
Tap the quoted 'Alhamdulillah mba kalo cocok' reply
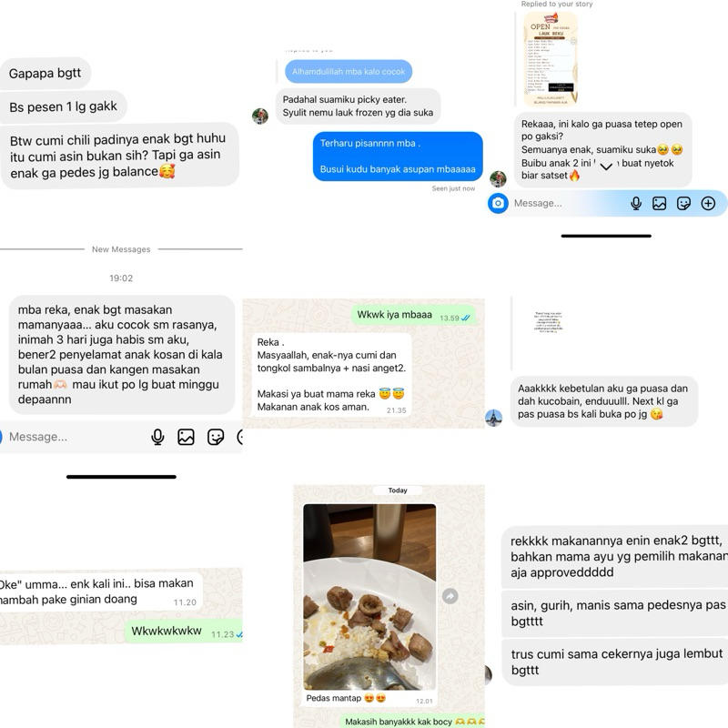[x=349, y=72]
